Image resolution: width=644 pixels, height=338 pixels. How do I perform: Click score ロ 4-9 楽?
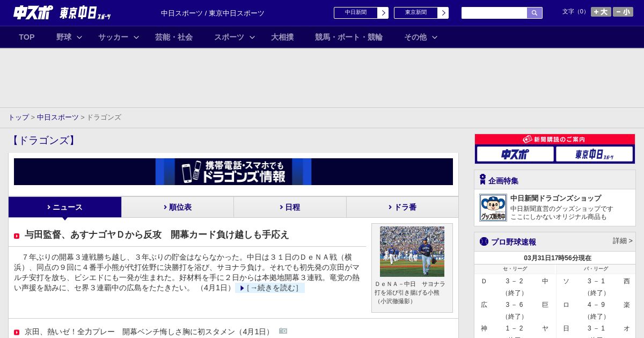pyautogui.click(x=596, y=305)
